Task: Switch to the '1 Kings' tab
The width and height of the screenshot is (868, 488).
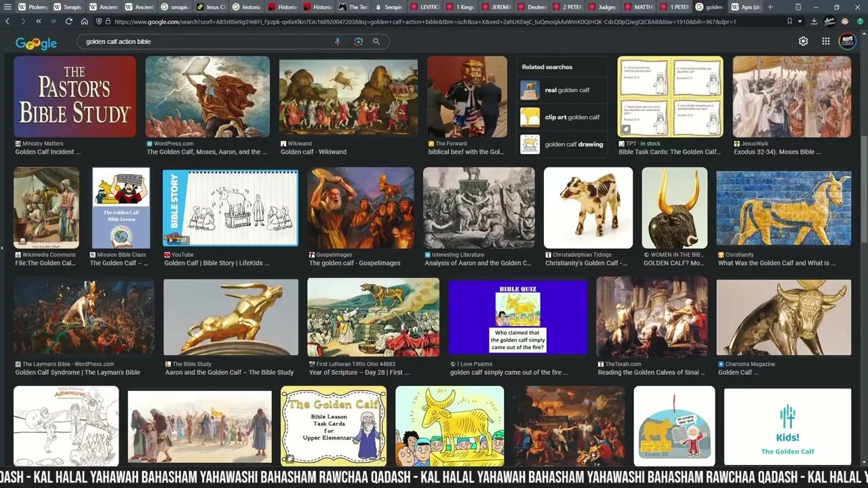Action: click(x=460, y=7)
